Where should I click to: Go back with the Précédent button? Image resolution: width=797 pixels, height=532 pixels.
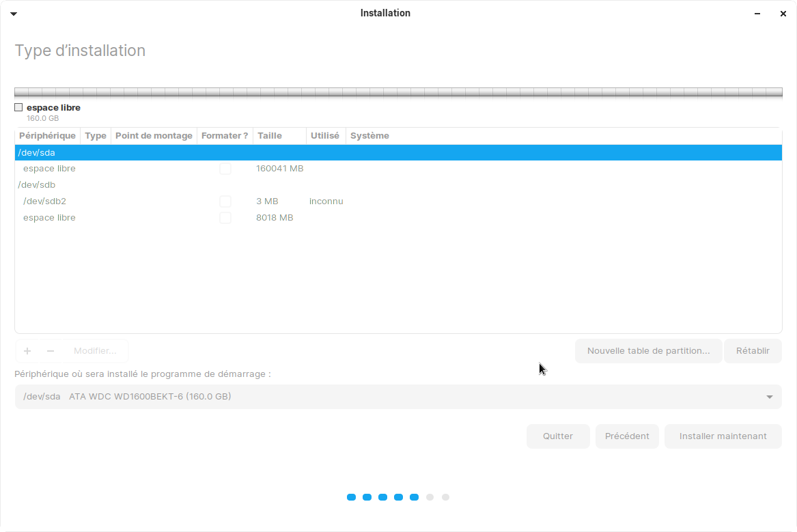pyautogui.click(x=627, y=436)
